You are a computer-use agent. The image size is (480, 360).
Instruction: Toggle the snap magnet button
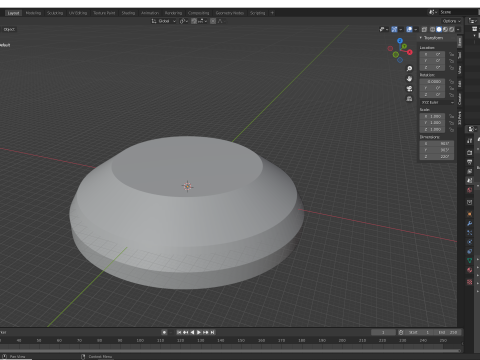(x=194, y=21)
